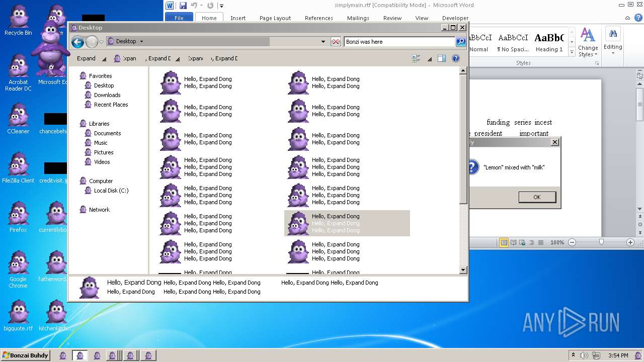644x362 pixels.
Task: Open explorer help question mark icon
Action: [x=455, y=58]
